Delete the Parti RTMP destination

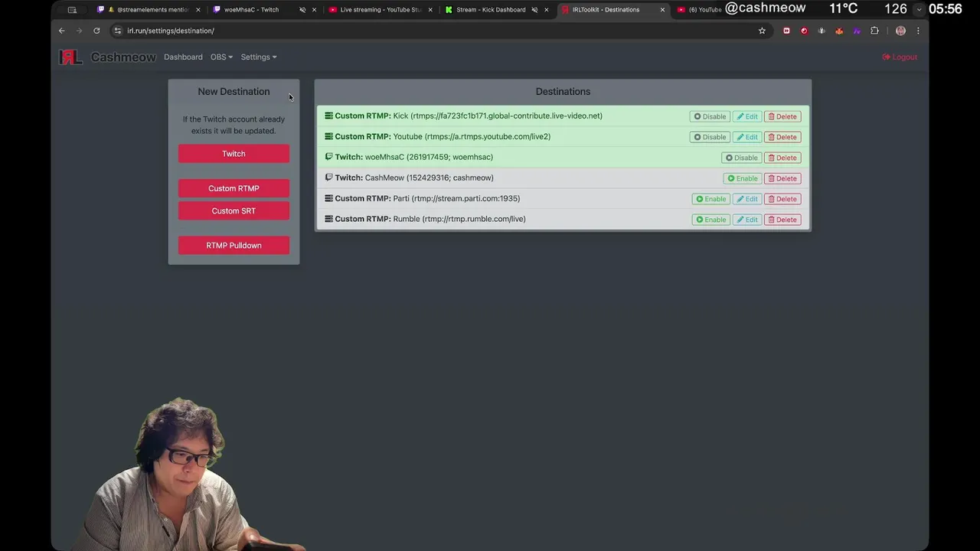782,199
